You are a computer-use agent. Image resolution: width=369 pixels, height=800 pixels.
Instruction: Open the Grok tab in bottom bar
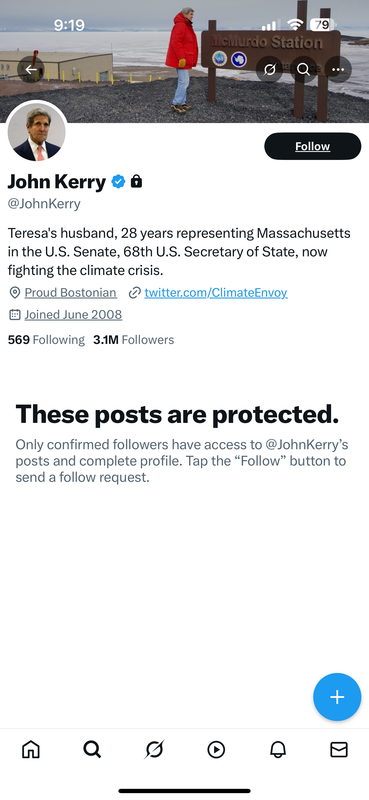click(x=154, y=749)
